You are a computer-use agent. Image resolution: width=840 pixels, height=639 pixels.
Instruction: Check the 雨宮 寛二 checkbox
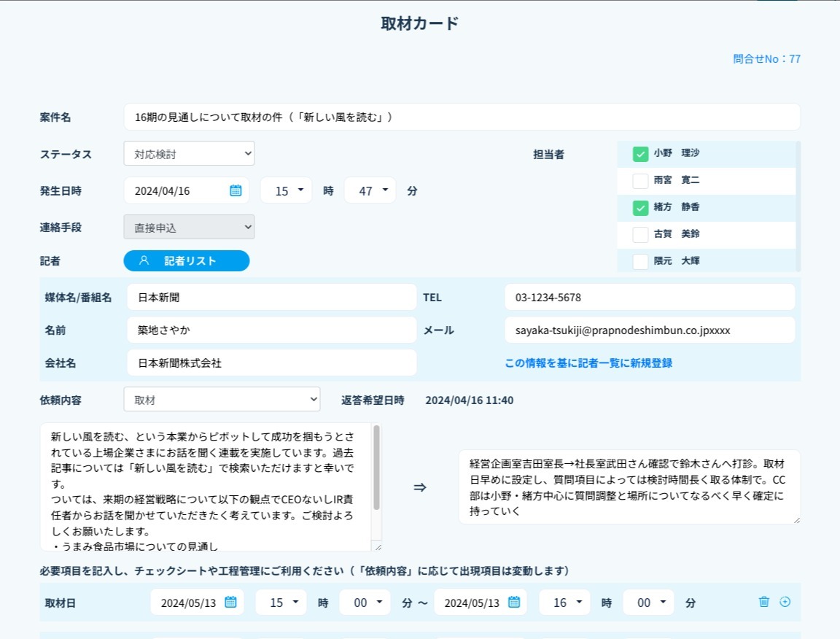640,181
